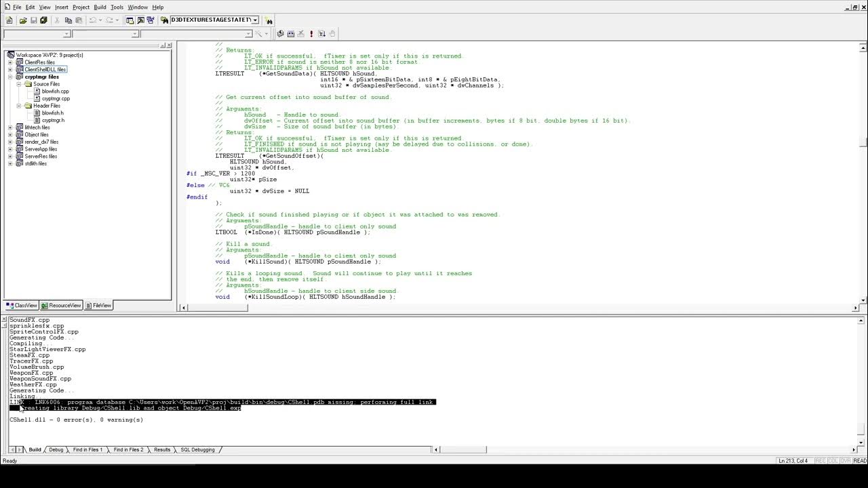This screenshot has width=868, height=488.
Task: Open the WizardBar actions dropdown arrow
Action: pyautogui.click(x=265, y=34)
